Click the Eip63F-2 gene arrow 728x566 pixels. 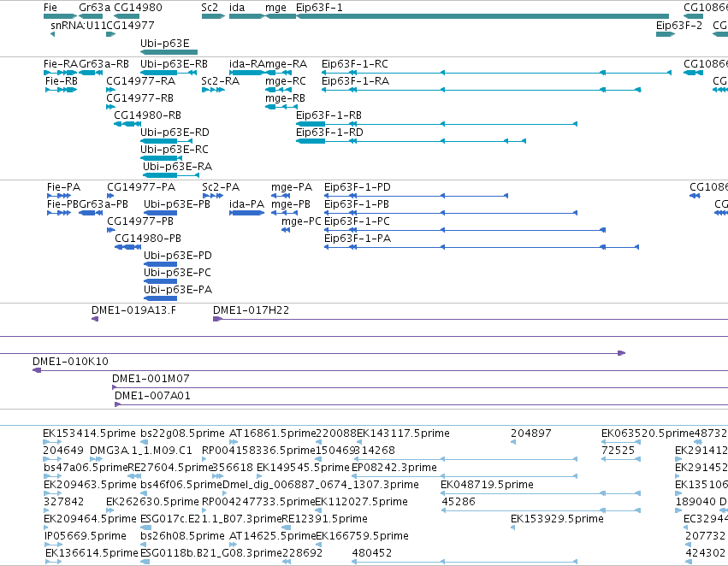(x=666, y=34)
